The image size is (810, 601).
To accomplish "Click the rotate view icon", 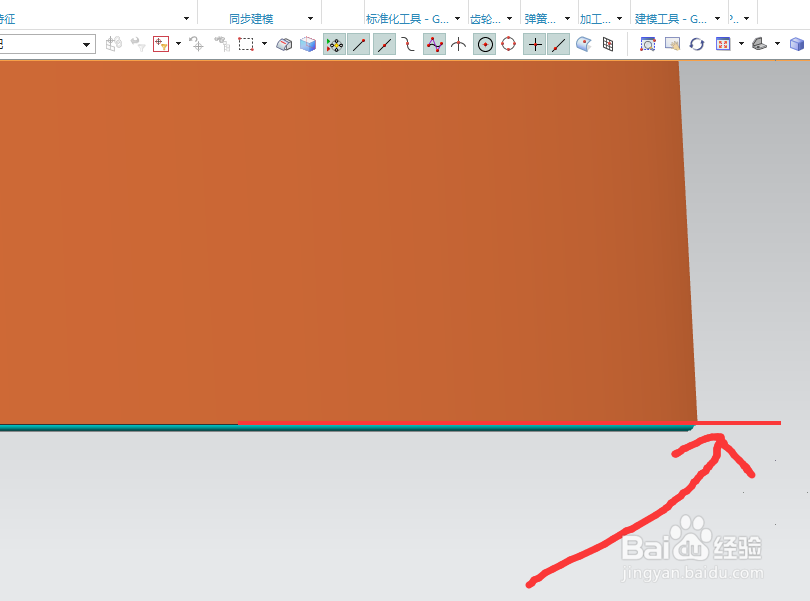I will pyautogui.click(x=697, y=44).
